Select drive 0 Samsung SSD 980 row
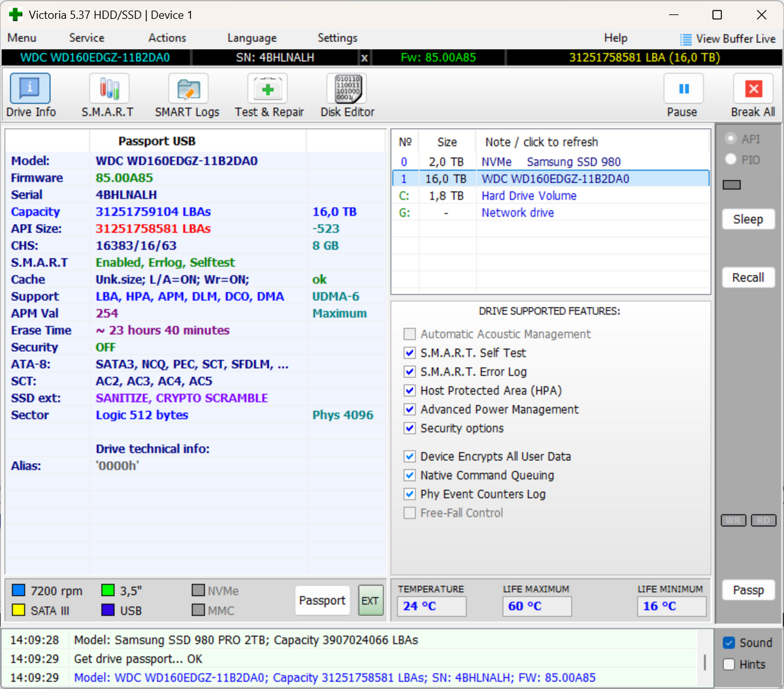Viewport: 784px width, 689px height. pyautogui.click(x=551, y=162)
